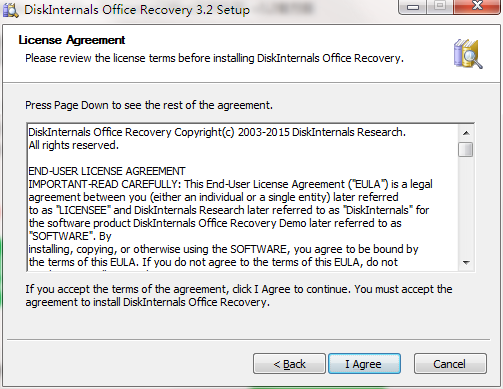Go back with the < Back button
Viewport: 503px width, 389px height.
(289, 364)
